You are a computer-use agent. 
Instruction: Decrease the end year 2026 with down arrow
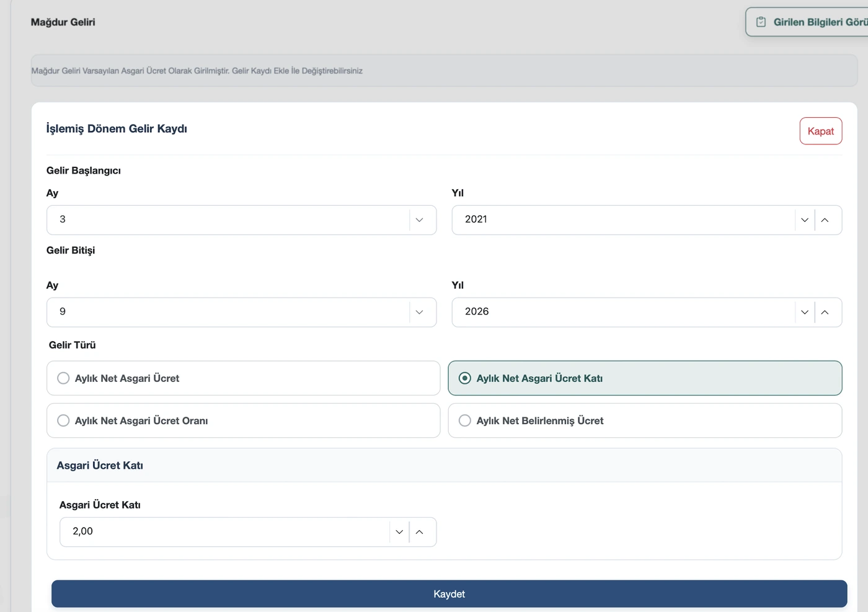point(805,313)
